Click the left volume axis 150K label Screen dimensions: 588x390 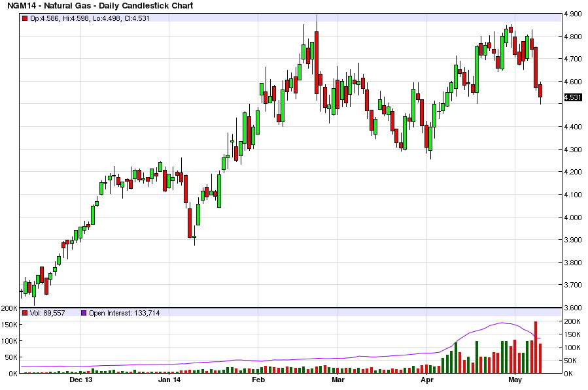click(x=9, y=325)
